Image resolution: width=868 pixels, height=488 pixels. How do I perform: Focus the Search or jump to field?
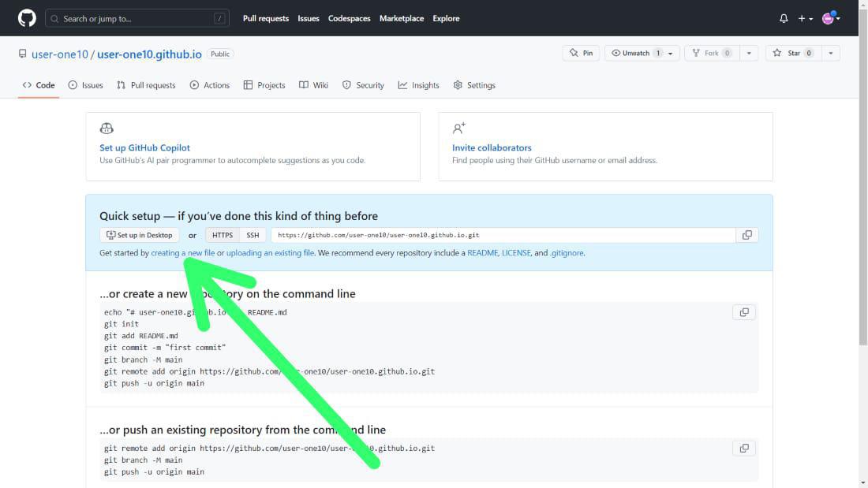[137, 19]
